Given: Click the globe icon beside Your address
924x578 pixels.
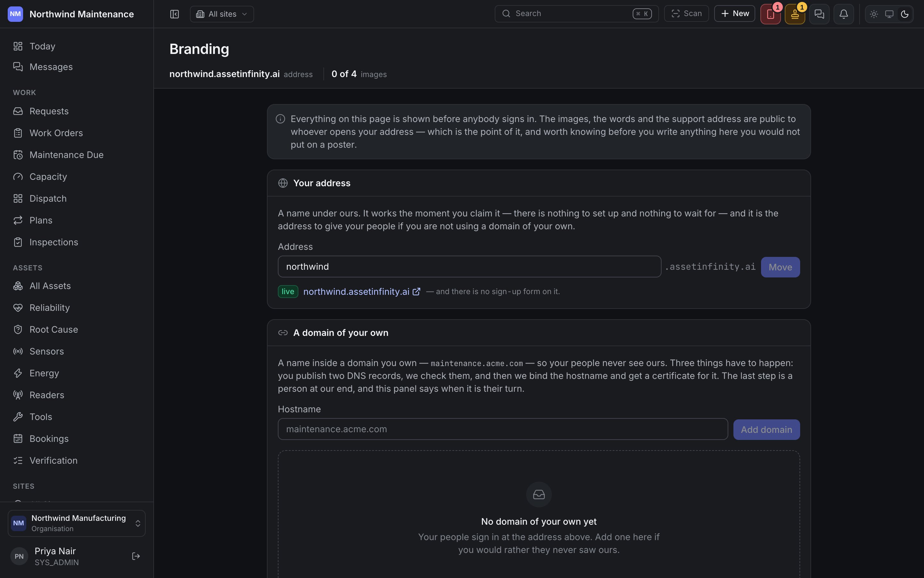Looking at the screenshot, I should tap(283, 183).
